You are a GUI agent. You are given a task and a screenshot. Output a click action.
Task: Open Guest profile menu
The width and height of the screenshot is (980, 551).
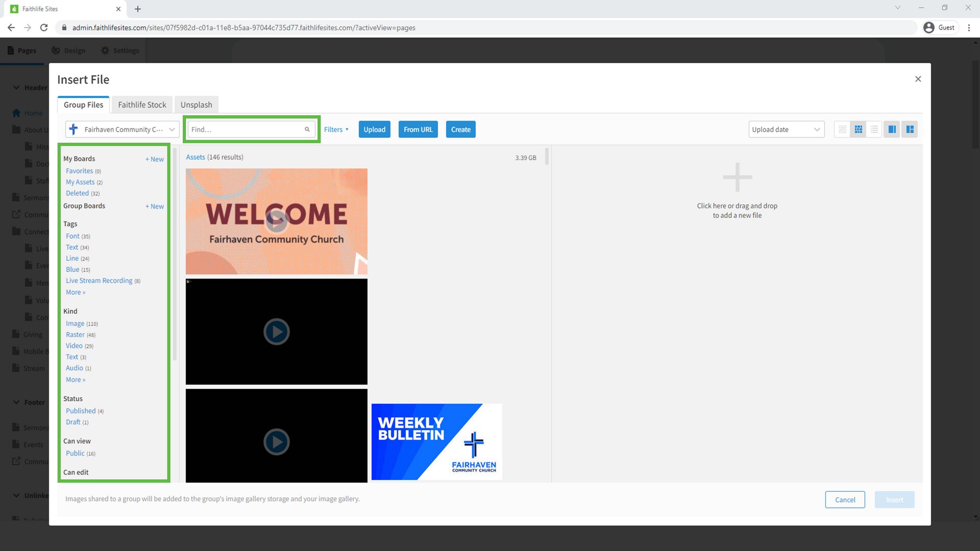coord(939,28)
